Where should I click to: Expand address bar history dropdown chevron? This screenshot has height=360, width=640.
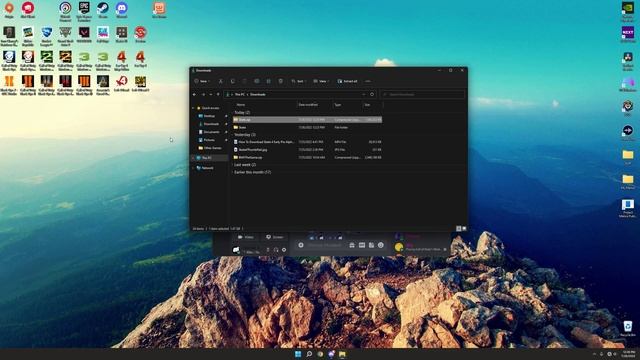coord(364,94)
